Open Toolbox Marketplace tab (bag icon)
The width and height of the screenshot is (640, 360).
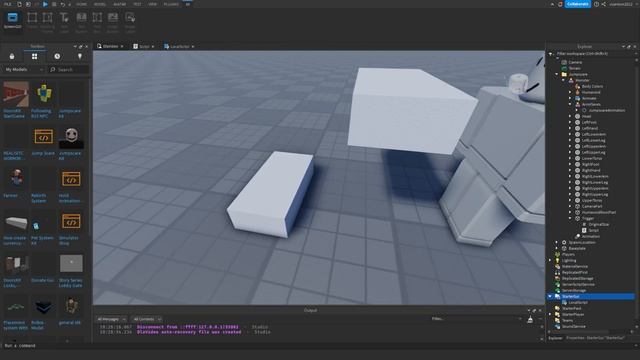(12, 56)
